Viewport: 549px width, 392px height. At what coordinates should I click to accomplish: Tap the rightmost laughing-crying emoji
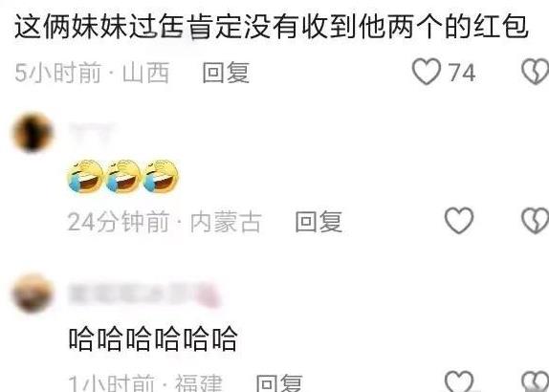(x=161, y=176)
